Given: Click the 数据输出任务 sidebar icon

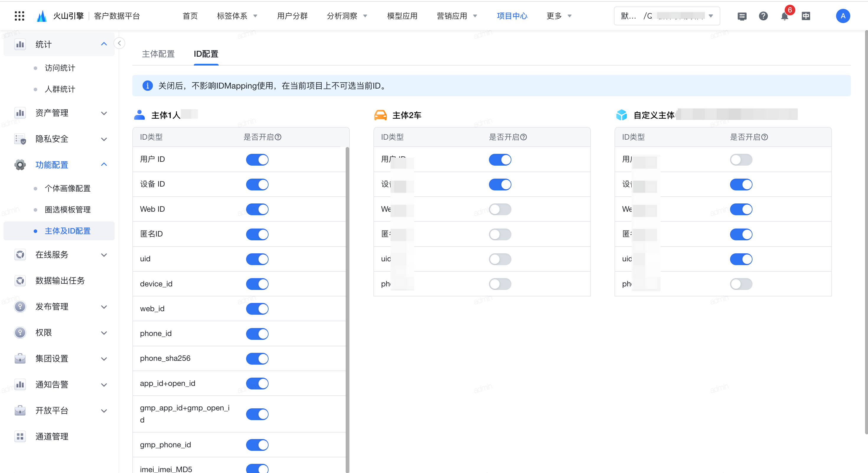Looking at the screenshot, I should [20, 280].
